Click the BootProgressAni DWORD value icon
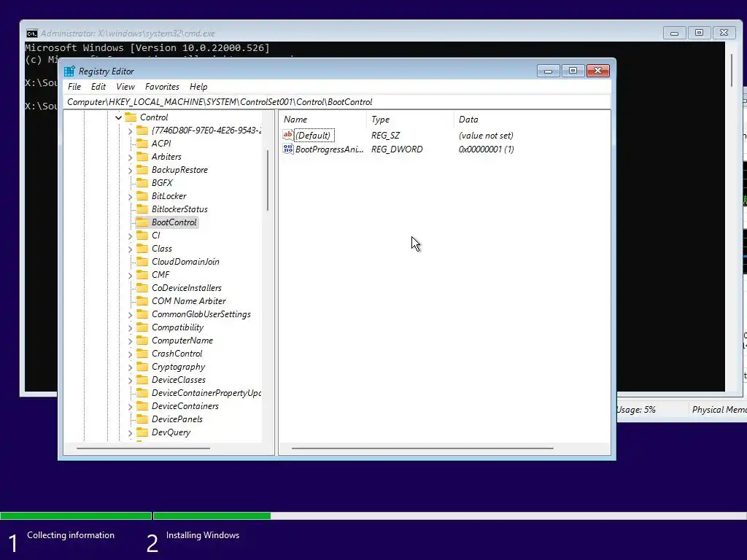The height and width of the screenshot is (560, 747). 287,149
